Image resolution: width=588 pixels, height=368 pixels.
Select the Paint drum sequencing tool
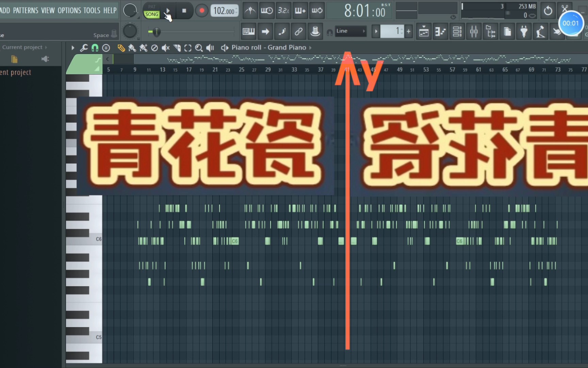(143, 48)
